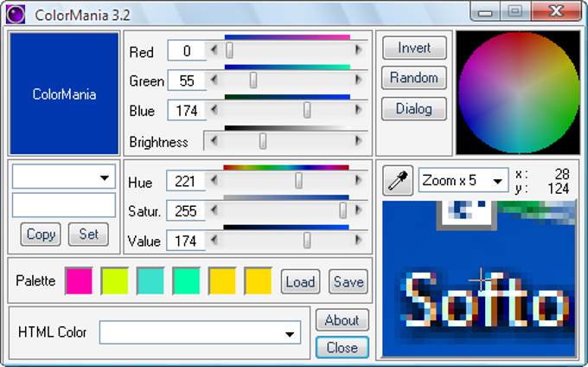Load a palette with the Load button
The image size is (588, 367).
(x=300, y=282)
